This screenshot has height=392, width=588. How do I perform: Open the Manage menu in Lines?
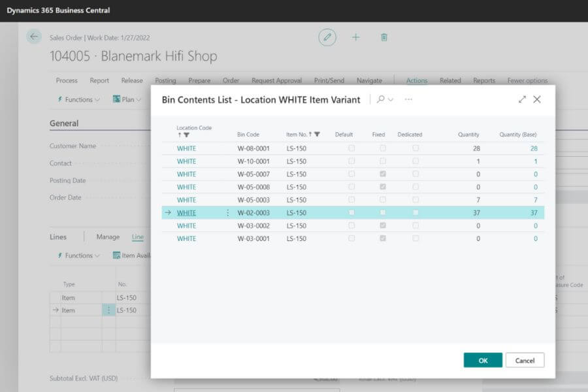pos(108,237)
